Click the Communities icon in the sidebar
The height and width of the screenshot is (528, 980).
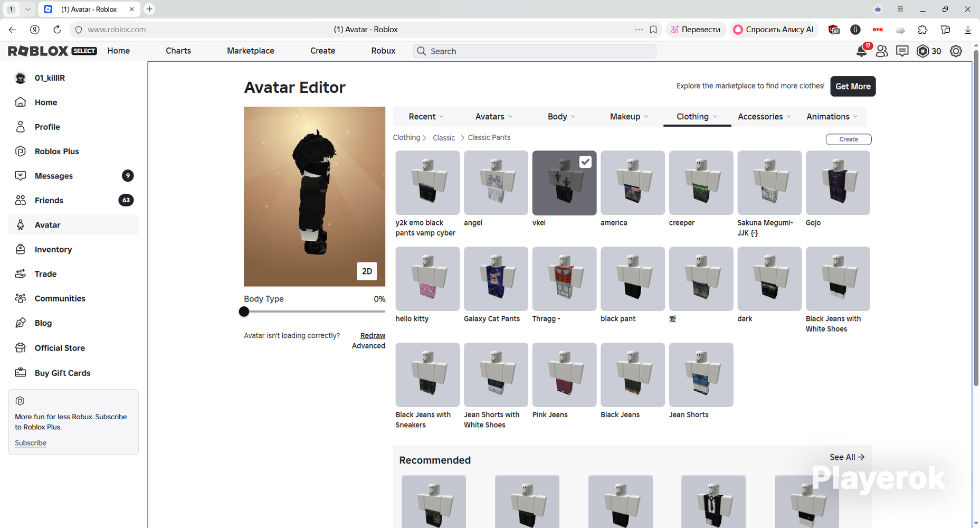tap(21, 298)
